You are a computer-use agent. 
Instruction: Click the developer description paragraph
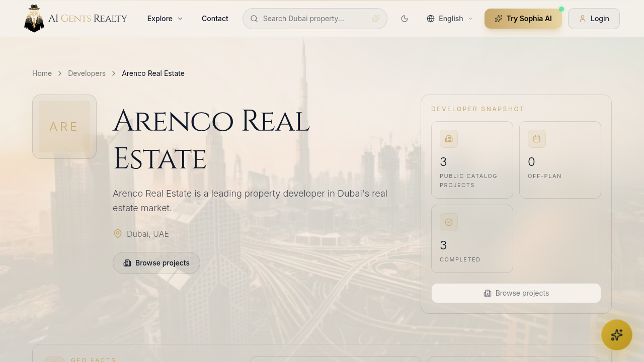coord(250,201)
